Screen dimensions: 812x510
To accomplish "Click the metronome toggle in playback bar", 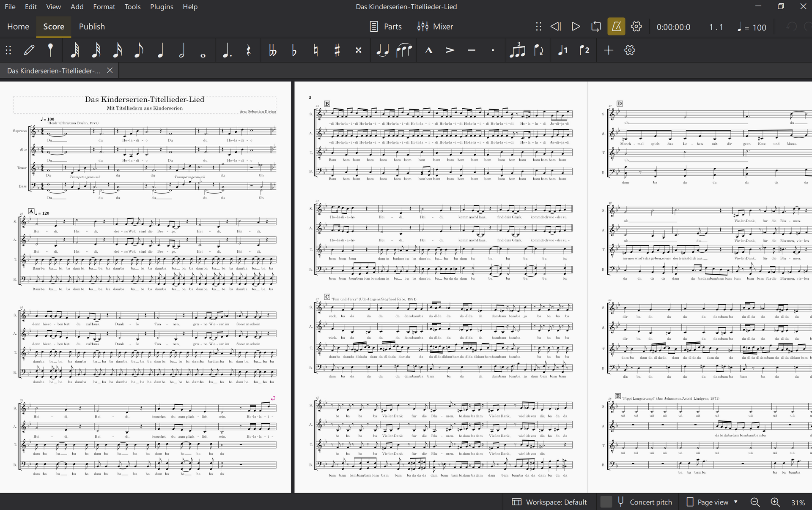I will [x=616, y=27].
